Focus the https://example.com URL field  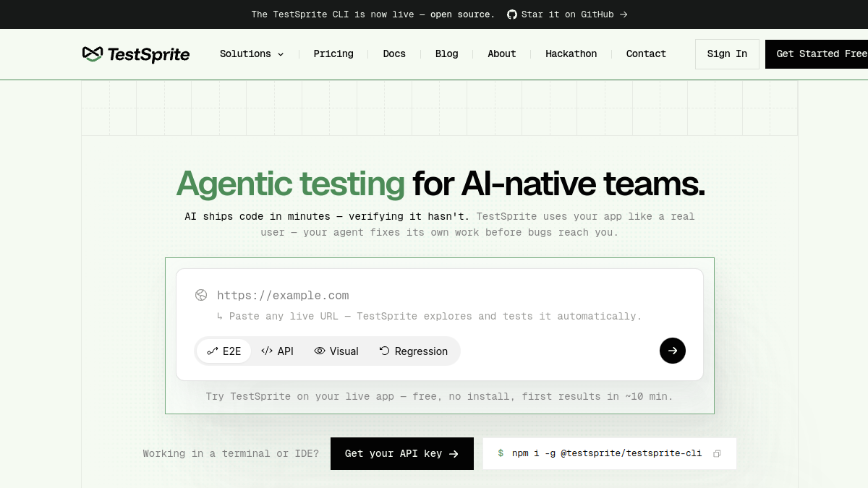pyautogui.click(x=440, y=295)
